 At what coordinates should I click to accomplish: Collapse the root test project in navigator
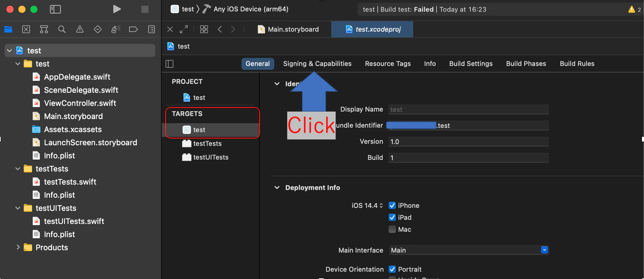click(x=10, y=51)
